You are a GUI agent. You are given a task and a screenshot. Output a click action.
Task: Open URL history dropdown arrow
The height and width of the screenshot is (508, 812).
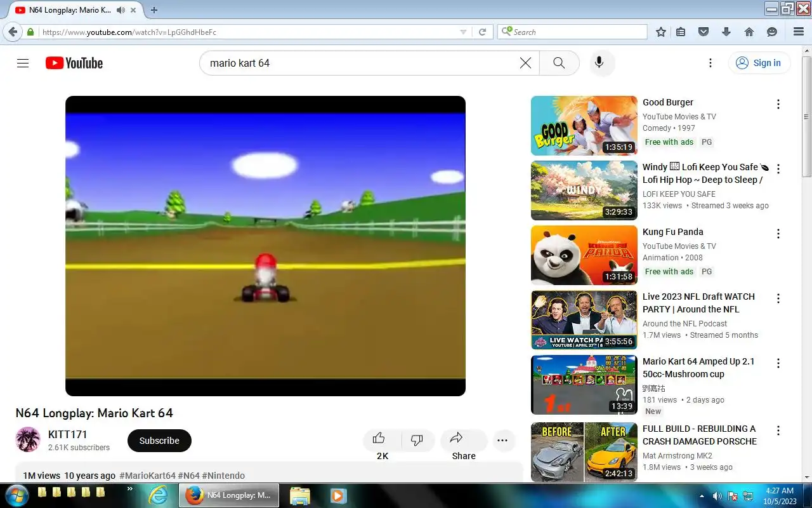[463, 32]
